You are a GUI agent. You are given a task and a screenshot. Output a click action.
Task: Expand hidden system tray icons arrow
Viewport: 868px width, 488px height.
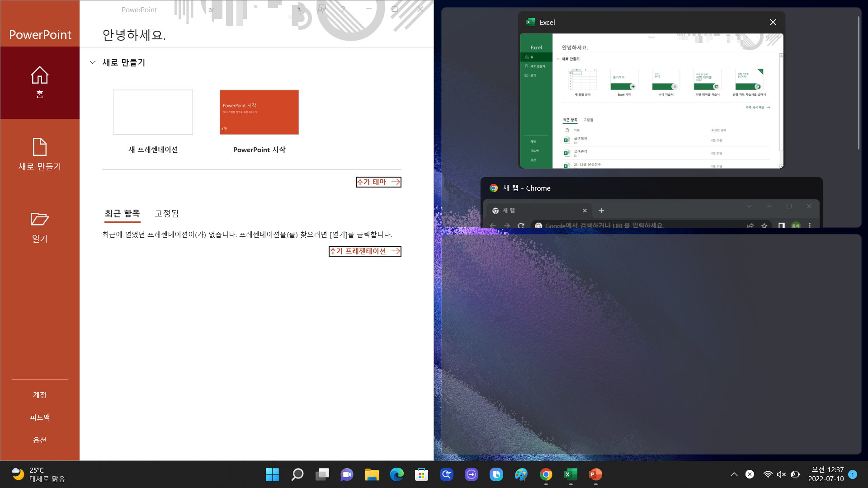[x=734, y=474]
